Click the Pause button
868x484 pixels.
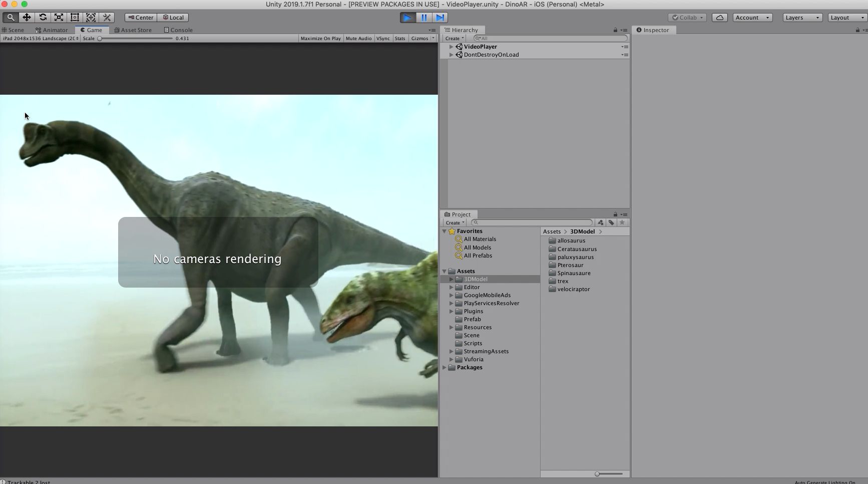click(424, 18)
